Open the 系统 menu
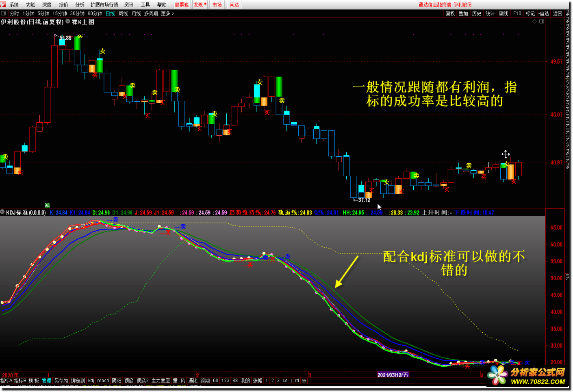Screen dimensions: 573x392 pos(14,5)
